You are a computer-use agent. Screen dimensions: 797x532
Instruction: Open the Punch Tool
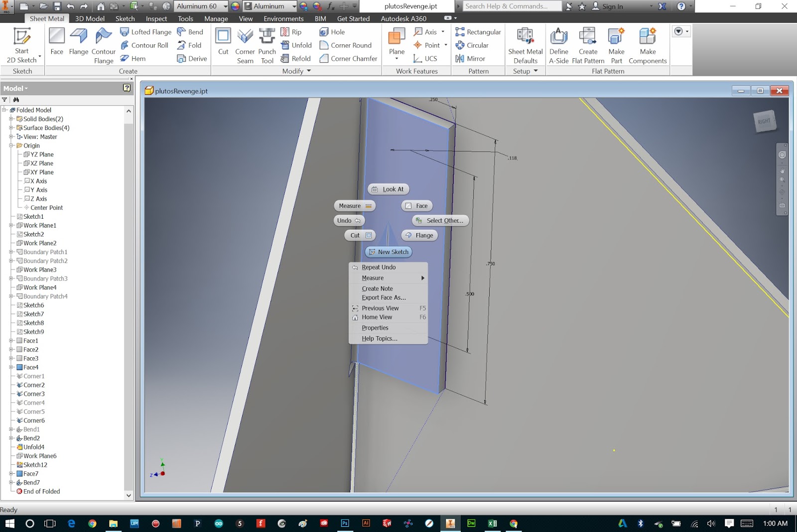click(267, 45)
